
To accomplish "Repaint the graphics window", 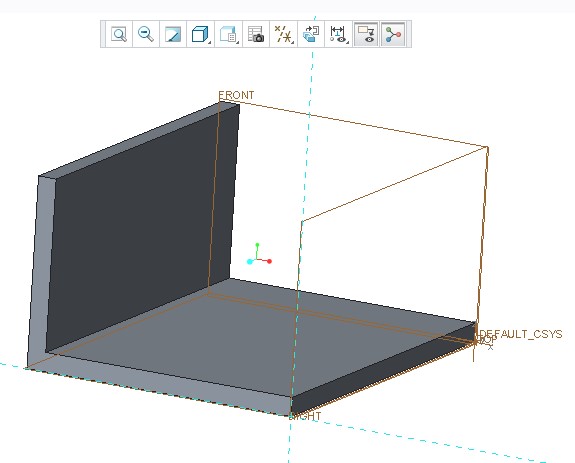I will pyautogui.click(x=173, y=34).
